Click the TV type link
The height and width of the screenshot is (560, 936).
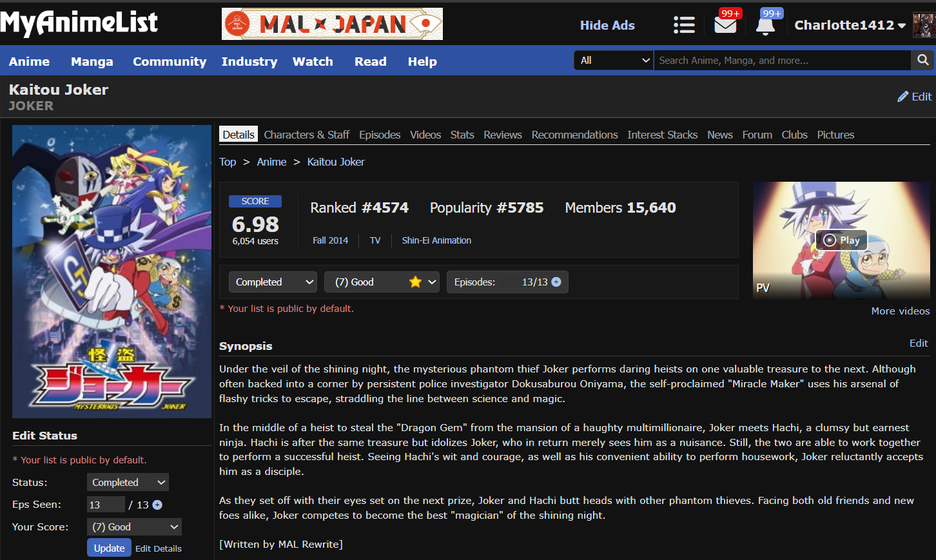point(375,240)
